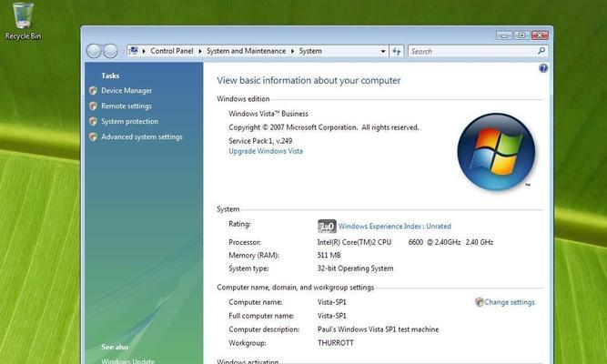Image resolution: width=607 pixels, height=364 pixels.
Task: Click Paul's Windows Vista SP1 test machine text
Action: tap(379, 329)
